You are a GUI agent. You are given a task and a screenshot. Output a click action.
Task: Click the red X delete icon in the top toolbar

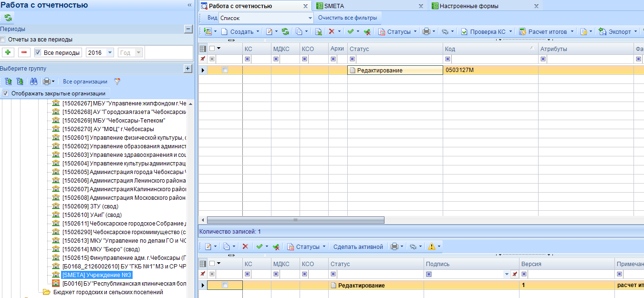(x=332, y=31)
